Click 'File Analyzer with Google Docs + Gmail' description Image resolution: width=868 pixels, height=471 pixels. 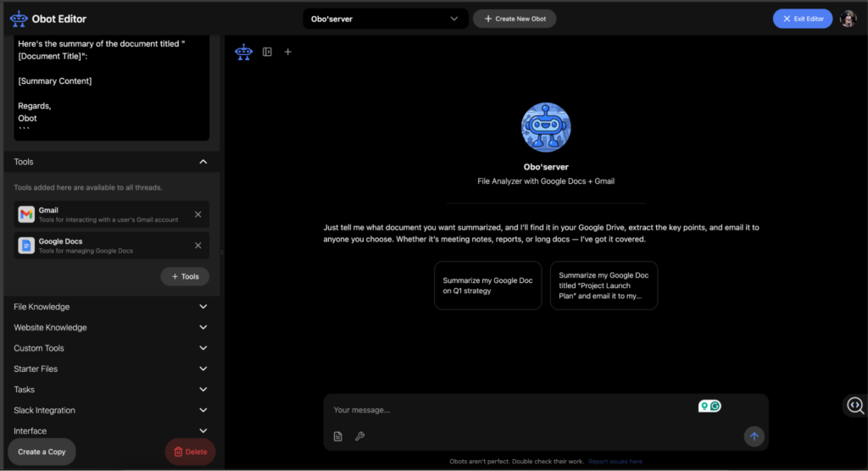click(546, 181)
